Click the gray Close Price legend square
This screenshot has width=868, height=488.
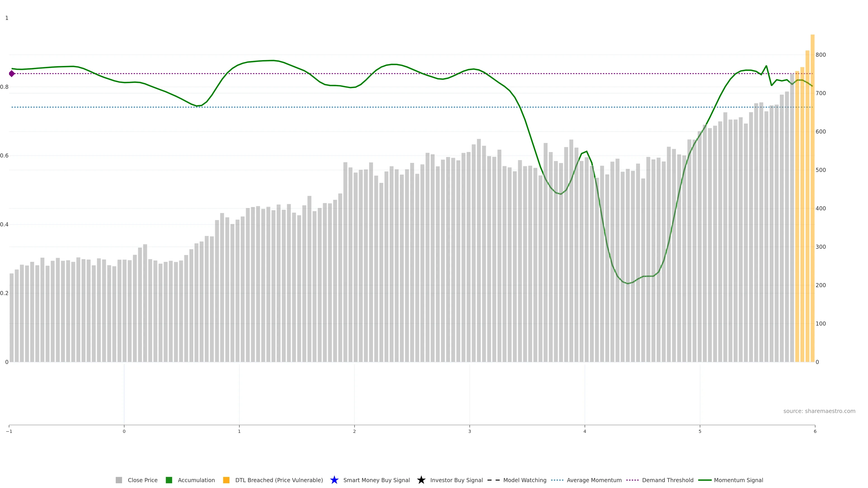coord(119,480)
